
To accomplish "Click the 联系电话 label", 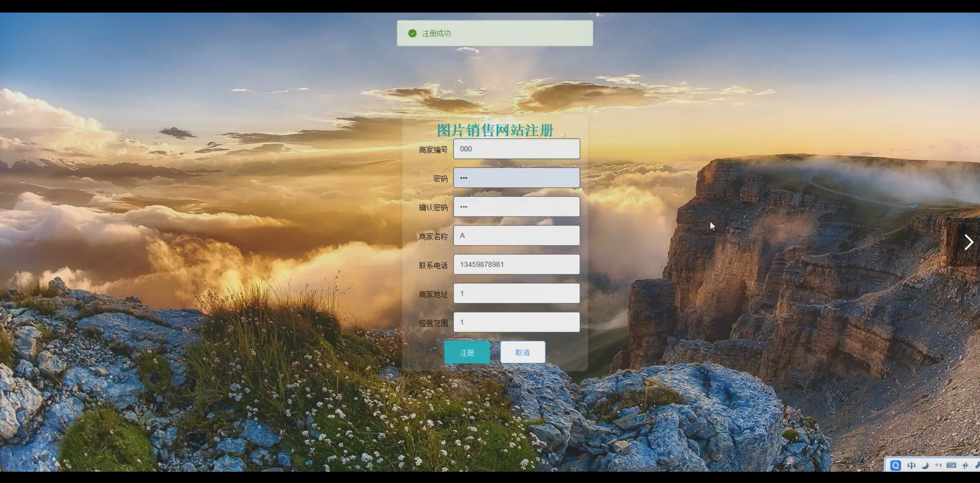I will [x=433, y=266].
